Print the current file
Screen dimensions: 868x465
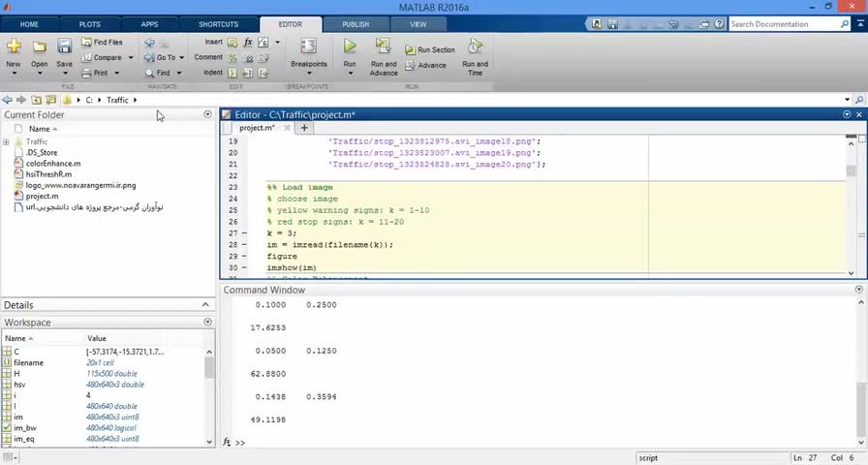pyautogui.click(x=95, y=73)
